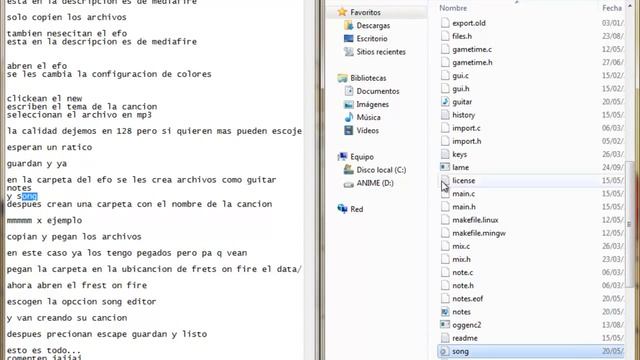
Task: Click the history file icon
Action: [445, 115]
